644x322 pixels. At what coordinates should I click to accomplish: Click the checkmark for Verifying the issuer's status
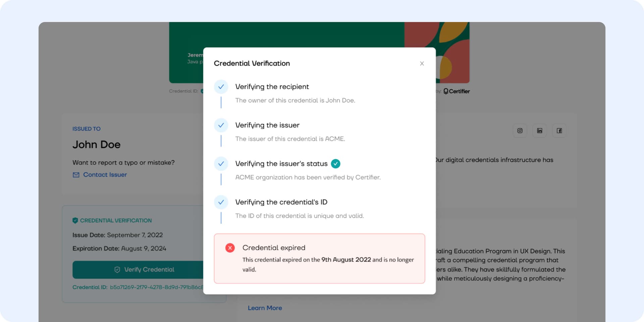coord(221,164)
